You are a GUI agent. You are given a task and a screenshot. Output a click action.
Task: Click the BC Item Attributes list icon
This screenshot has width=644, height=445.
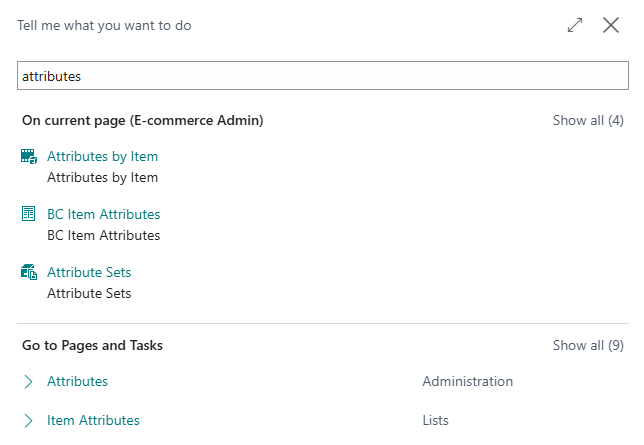[x=28, y=214]
